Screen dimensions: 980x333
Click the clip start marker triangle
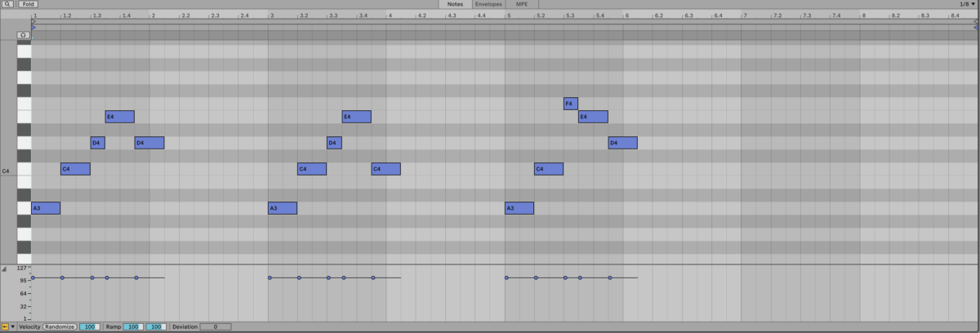point(33,21)
